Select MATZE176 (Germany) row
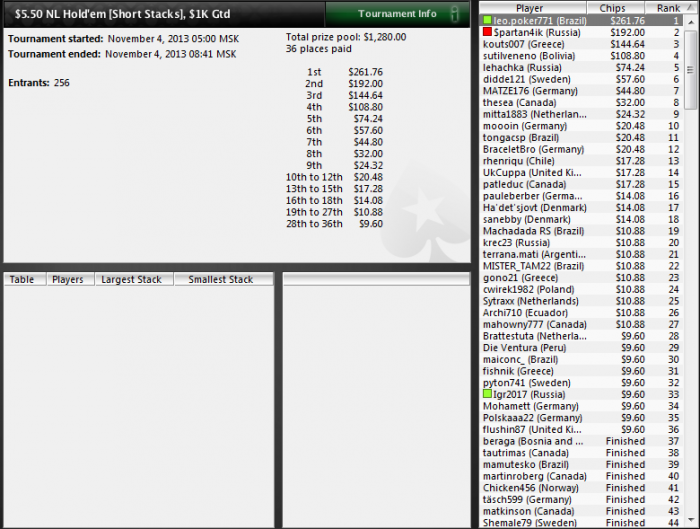 (581, 91)
